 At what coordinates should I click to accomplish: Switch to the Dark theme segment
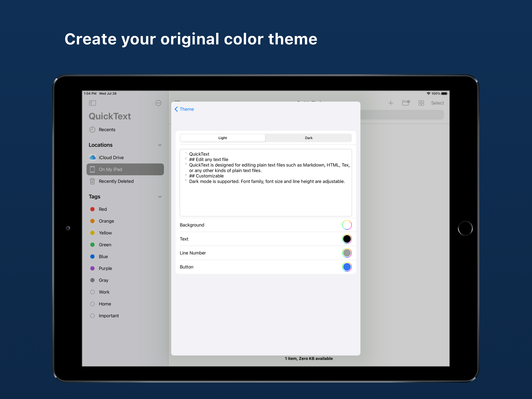309,138
